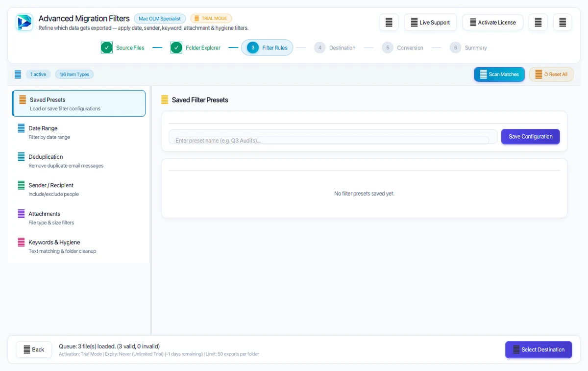Run Scan Matches
The height and width of the screenshot is (371, 588).
tap(499, 74)
